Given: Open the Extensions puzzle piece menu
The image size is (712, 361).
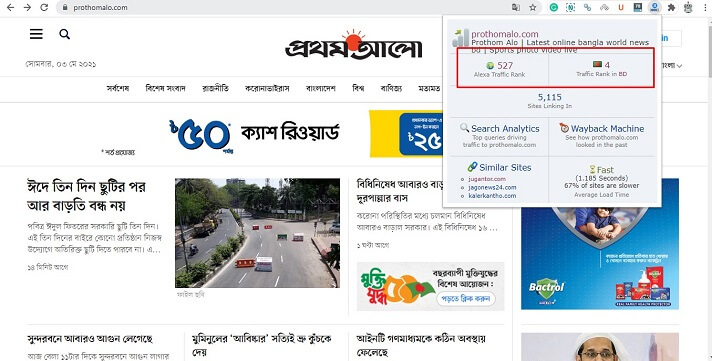Looking at the screenshot, I should pos(671,7).
